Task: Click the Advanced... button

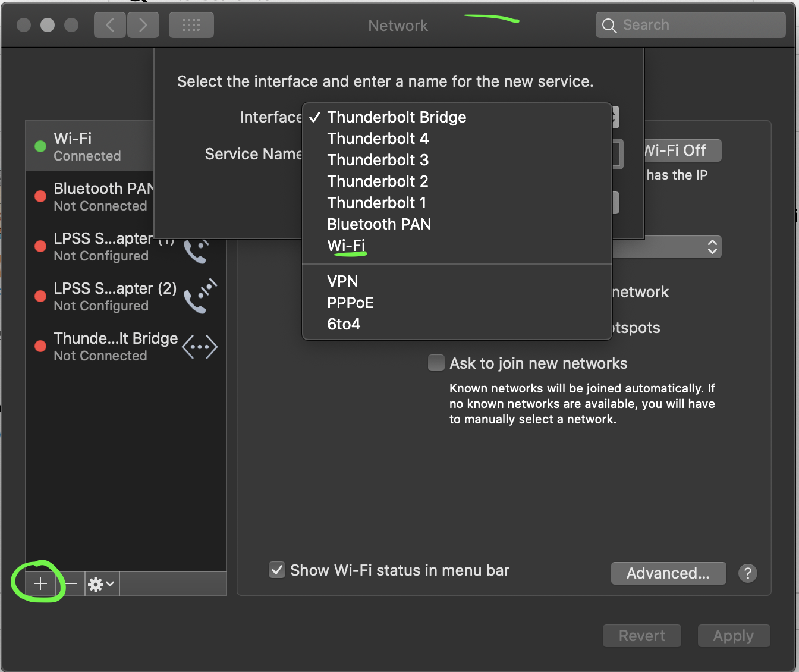Action: point(668,573)
